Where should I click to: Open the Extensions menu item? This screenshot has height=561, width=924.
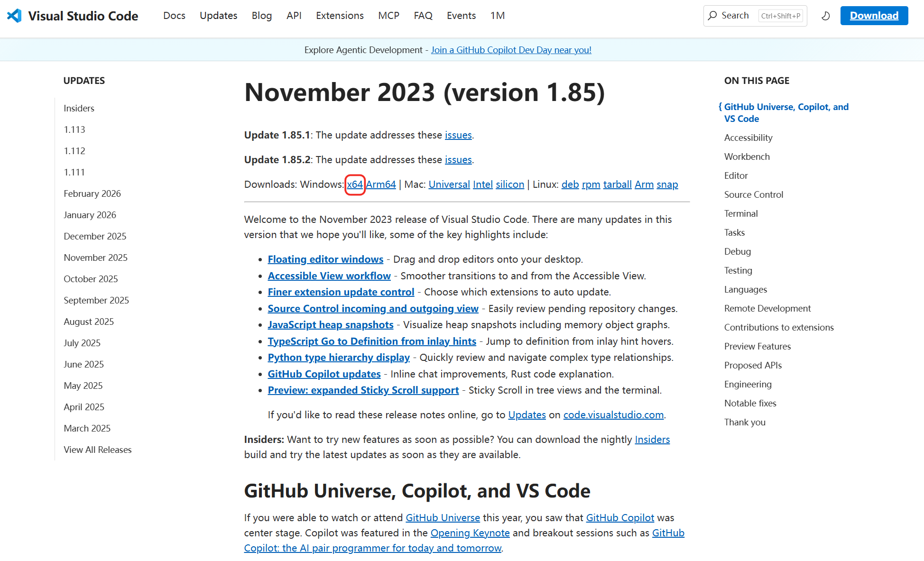pos(340,16)
